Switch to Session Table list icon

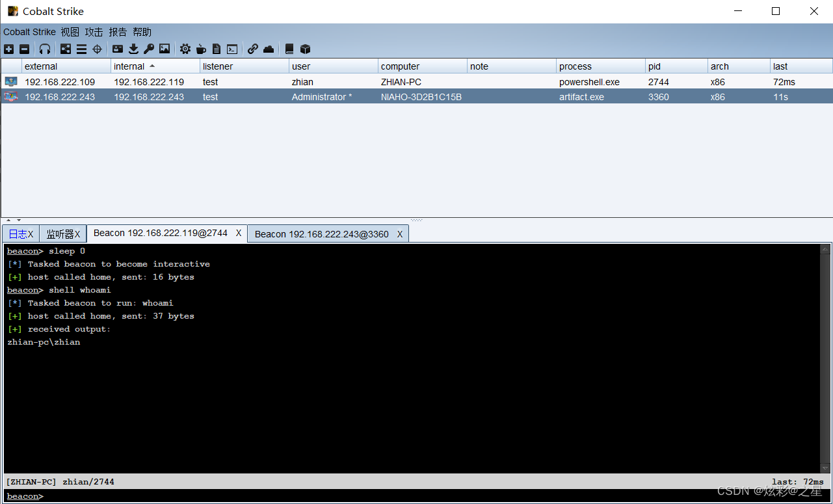click(81, 49)
